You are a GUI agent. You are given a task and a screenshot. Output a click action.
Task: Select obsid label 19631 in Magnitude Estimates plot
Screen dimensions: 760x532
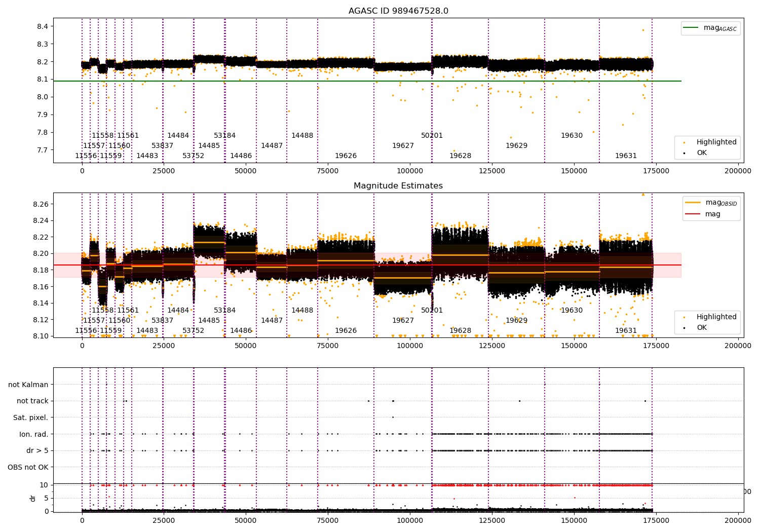626,330
